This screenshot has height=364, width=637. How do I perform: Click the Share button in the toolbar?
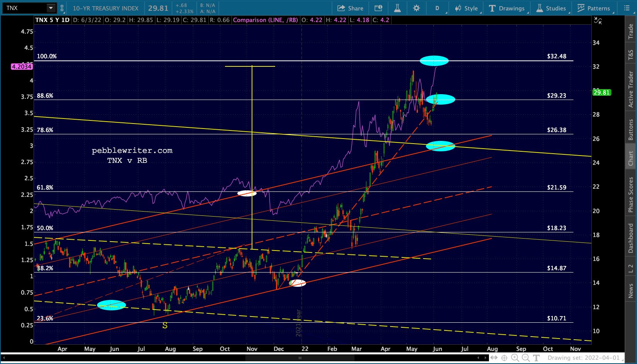350,8
